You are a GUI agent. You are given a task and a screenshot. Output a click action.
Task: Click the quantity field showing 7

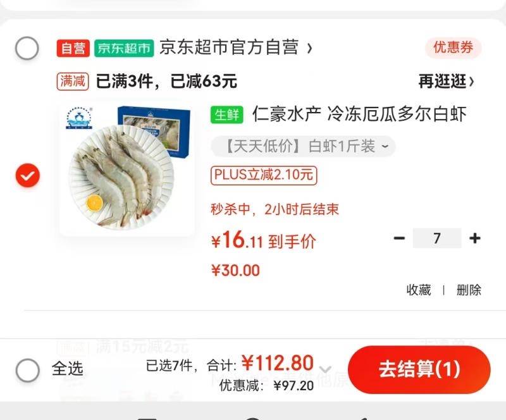[x=437, y=238]
